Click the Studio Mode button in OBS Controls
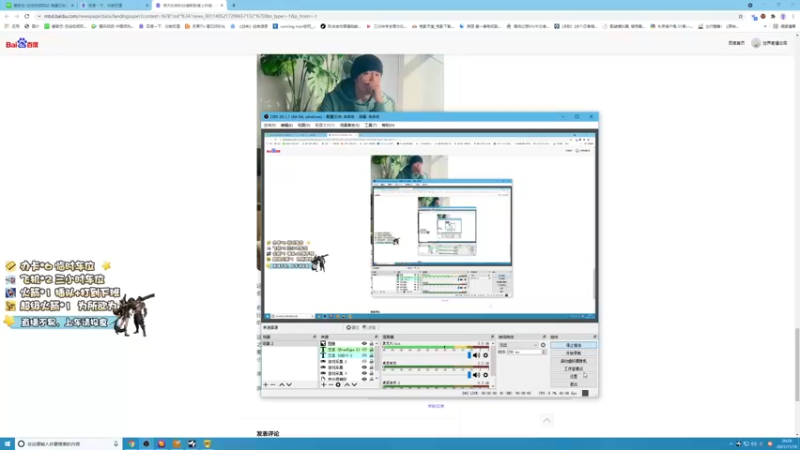Viewport: 800px width, 450px height. [573, 368]
